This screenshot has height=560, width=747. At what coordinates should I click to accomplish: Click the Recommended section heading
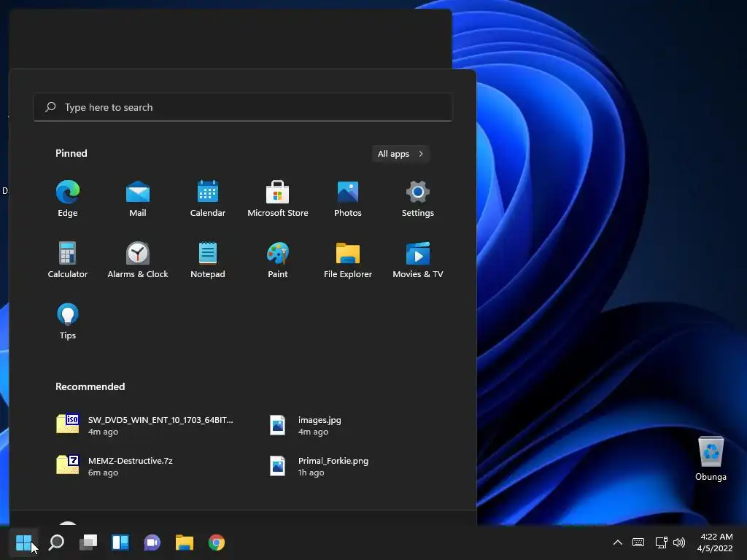pyautogui.click(x=90, y=386)
